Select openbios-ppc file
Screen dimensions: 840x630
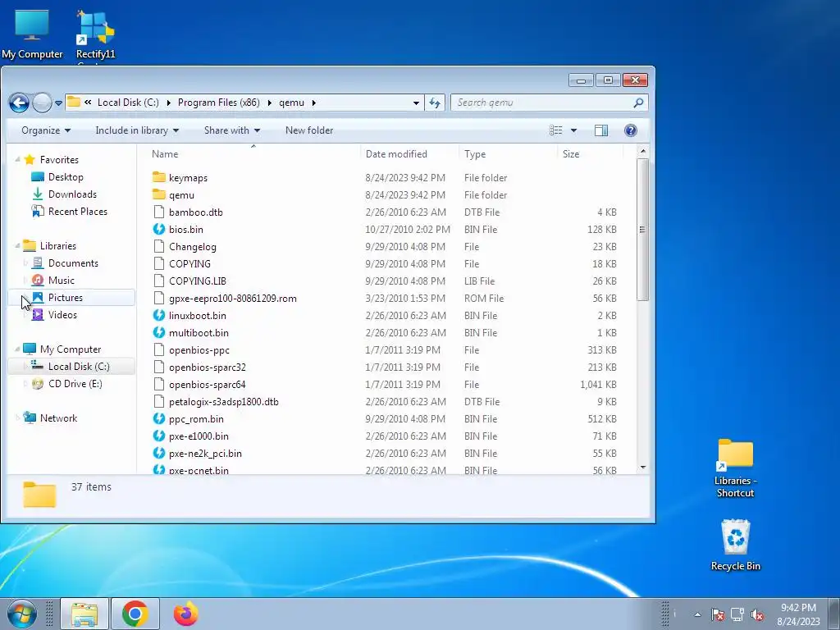point(199,349)
